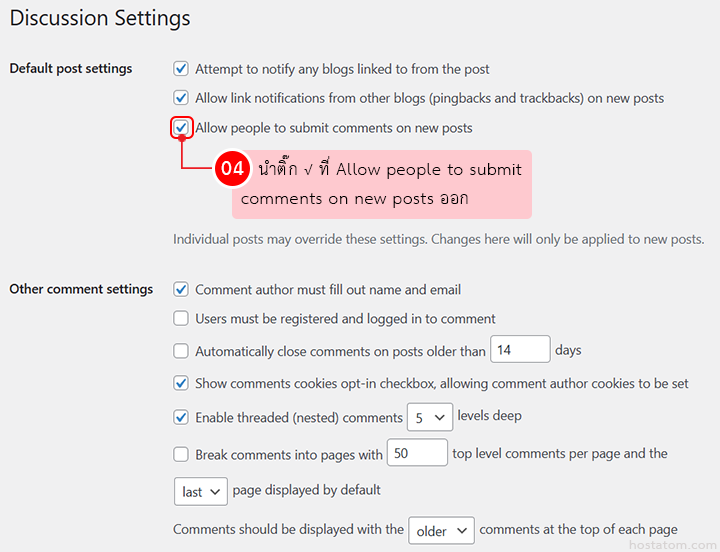Viewport: 720px width, 552px height.
Task: Enable Users must be registered checkbox
Action: pos(181,318)
